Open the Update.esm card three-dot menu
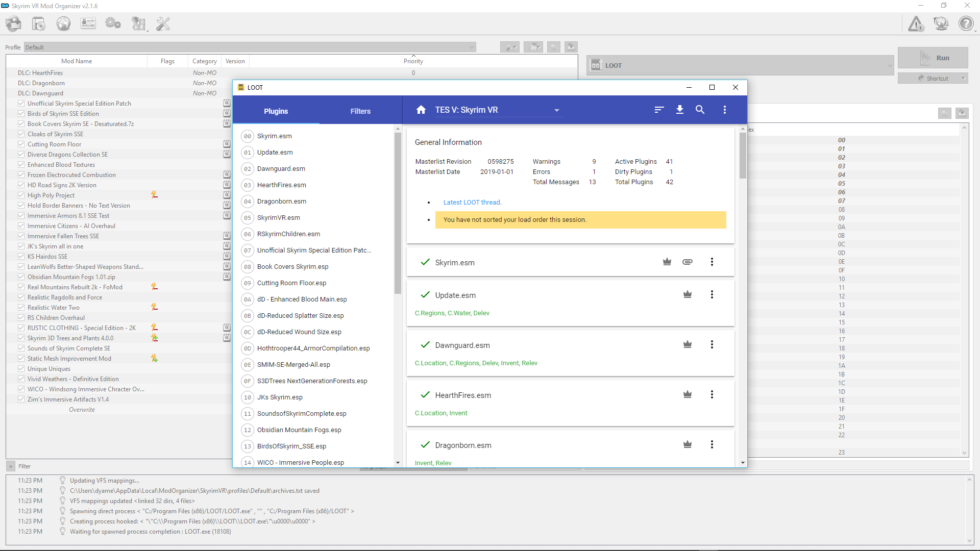This screenshot has width=980, height=551. 712,294
